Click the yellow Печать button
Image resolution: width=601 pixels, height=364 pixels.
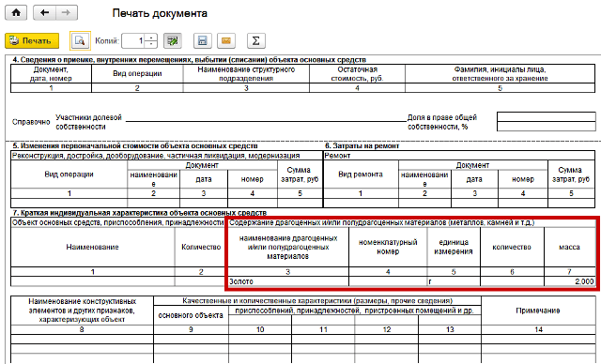(x=32, y=40)
